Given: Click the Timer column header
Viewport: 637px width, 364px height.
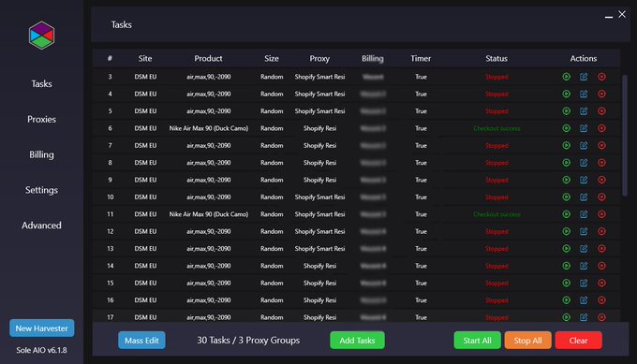Looking at the screenshot, I should [x=421, y=58].
